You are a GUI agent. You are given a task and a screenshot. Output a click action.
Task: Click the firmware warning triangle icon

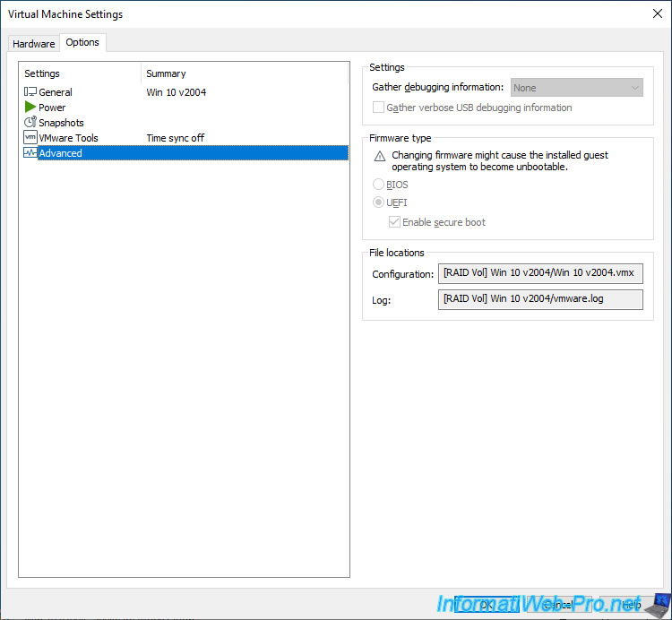(x=380, y=156)
